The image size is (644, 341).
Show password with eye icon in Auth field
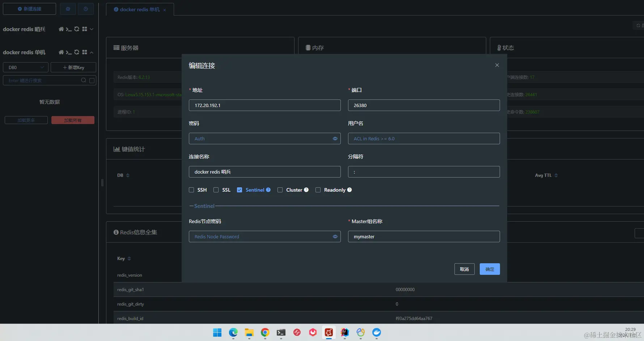(x=335, y=138)
